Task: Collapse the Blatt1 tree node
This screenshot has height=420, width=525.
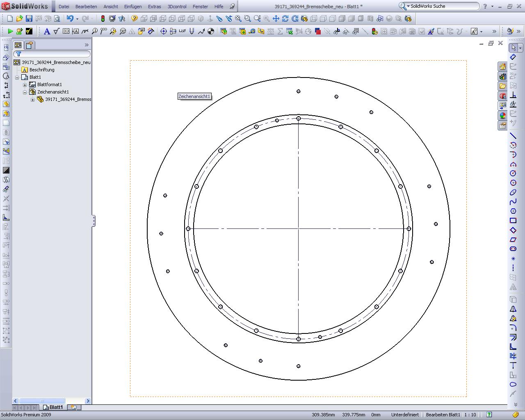Action: click(x=17, y=77)
